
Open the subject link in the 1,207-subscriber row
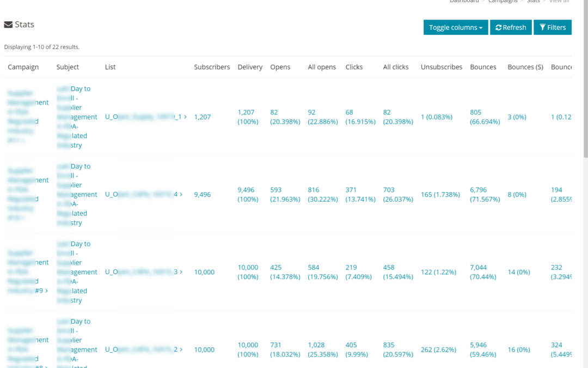77,117
